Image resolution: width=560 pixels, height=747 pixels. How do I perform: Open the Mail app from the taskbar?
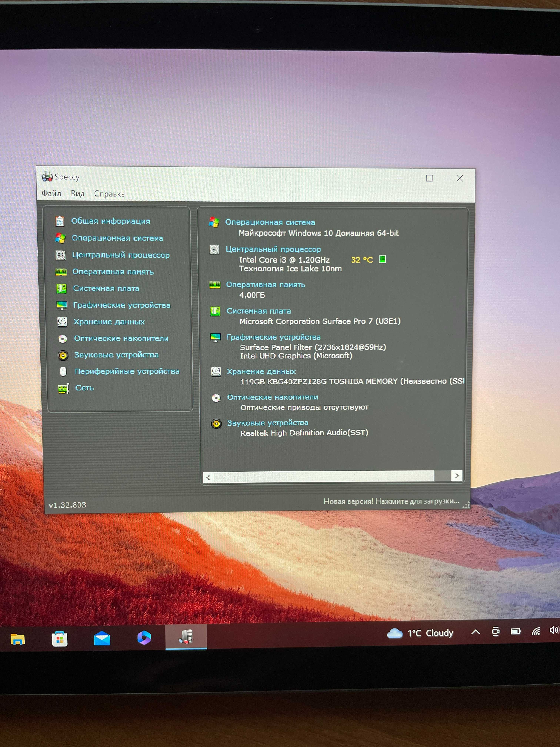102,638
